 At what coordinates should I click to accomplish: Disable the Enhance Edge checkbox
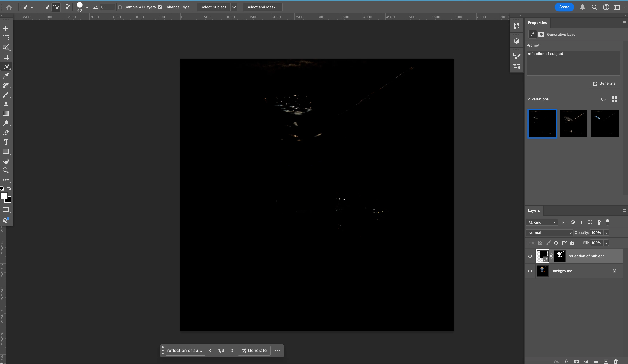pos(160,7)
